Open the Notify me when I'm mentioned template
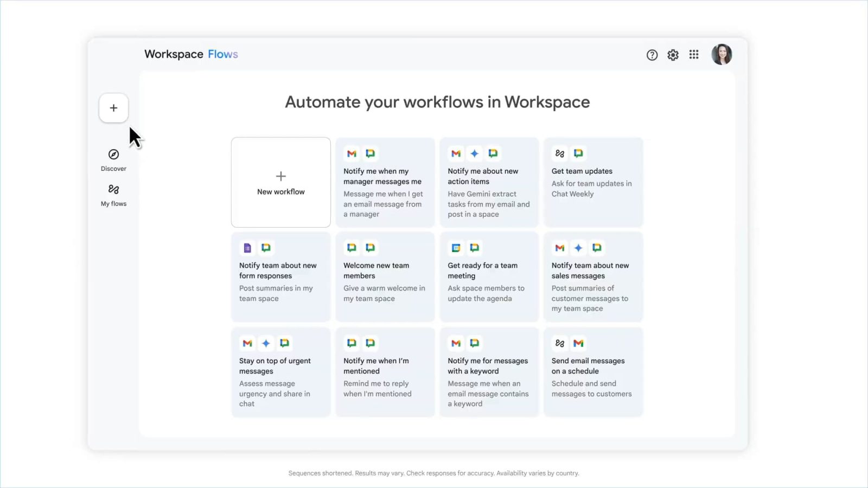 point(385,371)
